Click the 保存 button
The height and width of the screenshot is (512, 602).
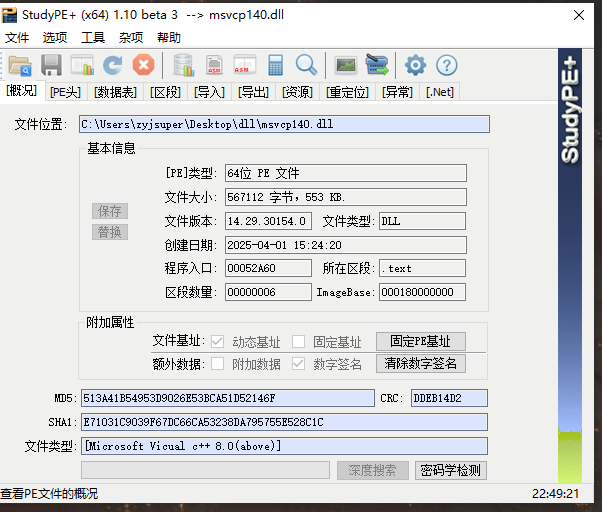tap(110, 211)
